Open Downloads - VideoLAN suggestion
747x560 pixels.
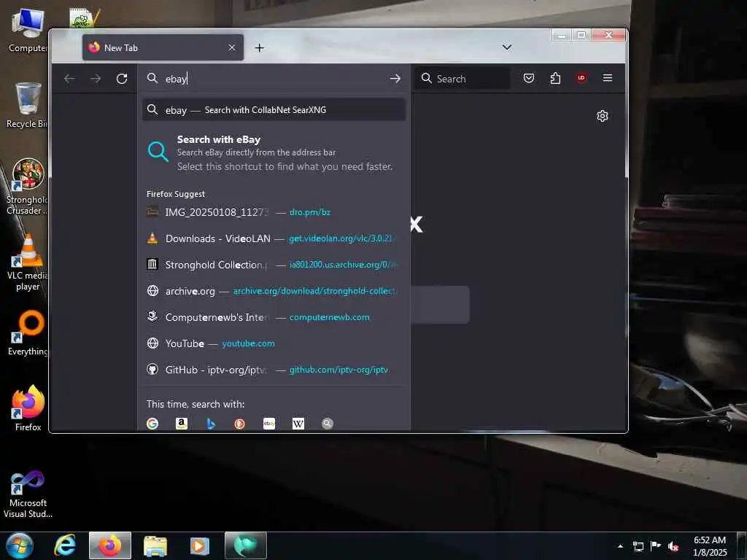(274, 238)
